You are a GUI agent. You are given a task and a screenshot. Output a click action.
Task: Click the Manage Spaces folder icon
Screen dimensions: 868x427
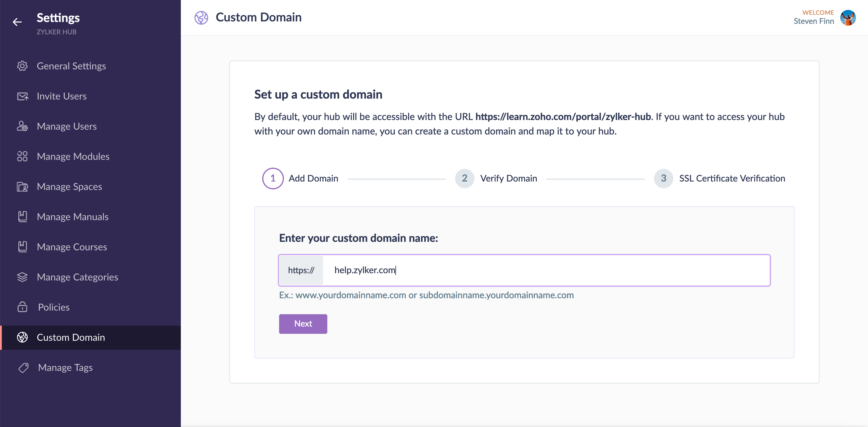click(x=22, y=187)
